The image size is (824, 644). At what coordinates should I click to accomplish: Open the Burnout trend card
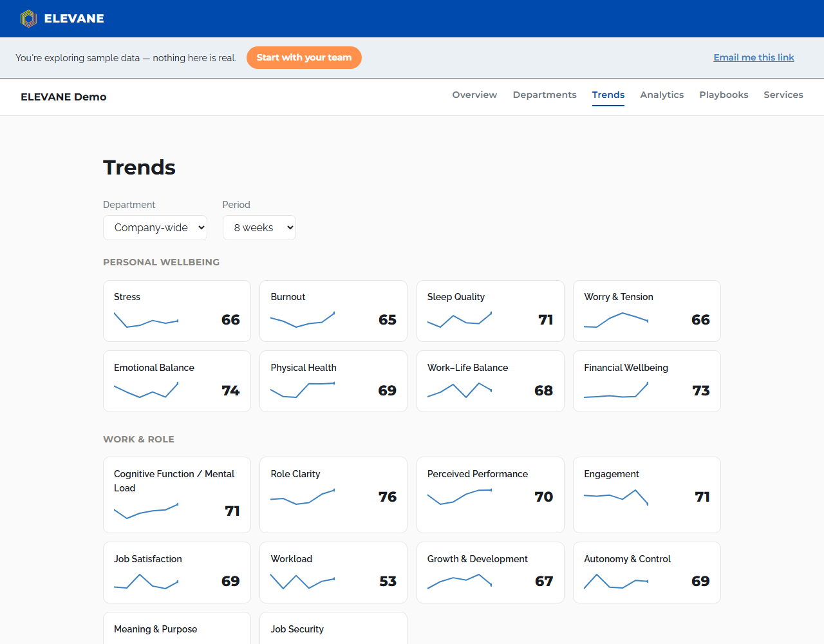pyautogui.click(x=333, y=311)
